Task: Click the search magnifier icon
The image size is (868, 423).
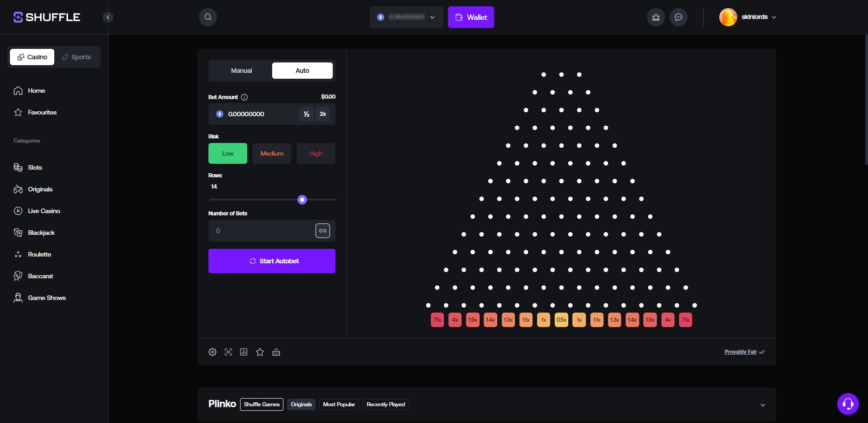Action: point(208,17)
